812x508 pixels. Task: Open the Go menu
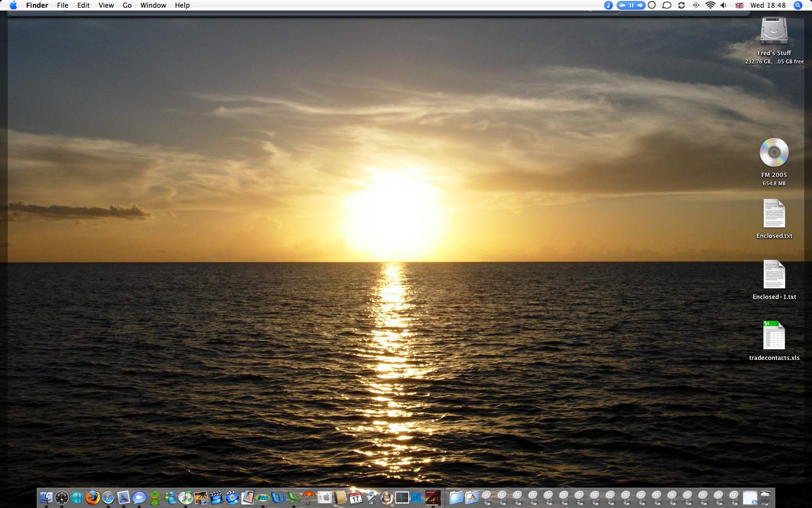[127, 5]
